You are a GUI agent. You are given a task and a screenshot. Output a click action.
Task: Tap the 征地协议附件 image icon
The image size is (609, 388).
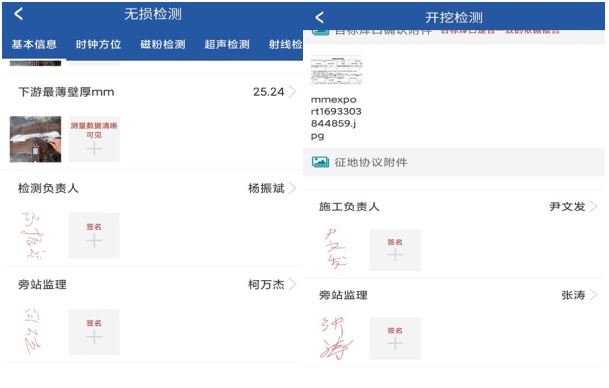coord(320,162)
